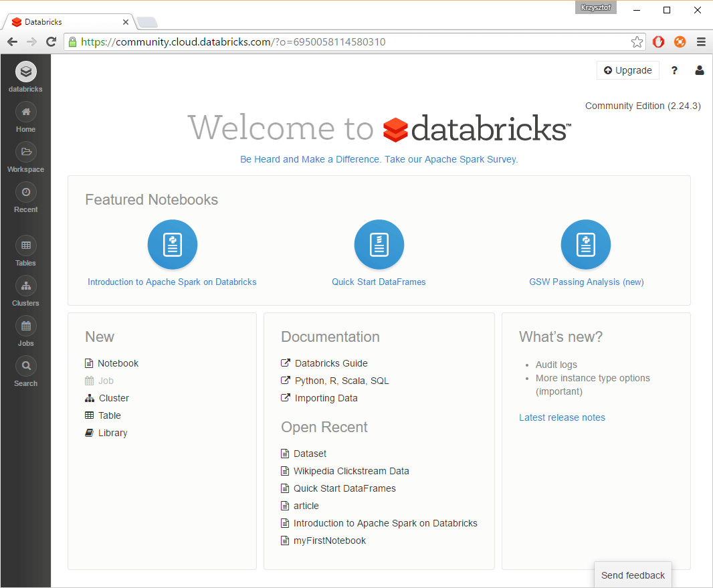This screenshot has width=713, height=588.
Task: Open the Chrome hamburger menu
Action: [x=701, y=42]
